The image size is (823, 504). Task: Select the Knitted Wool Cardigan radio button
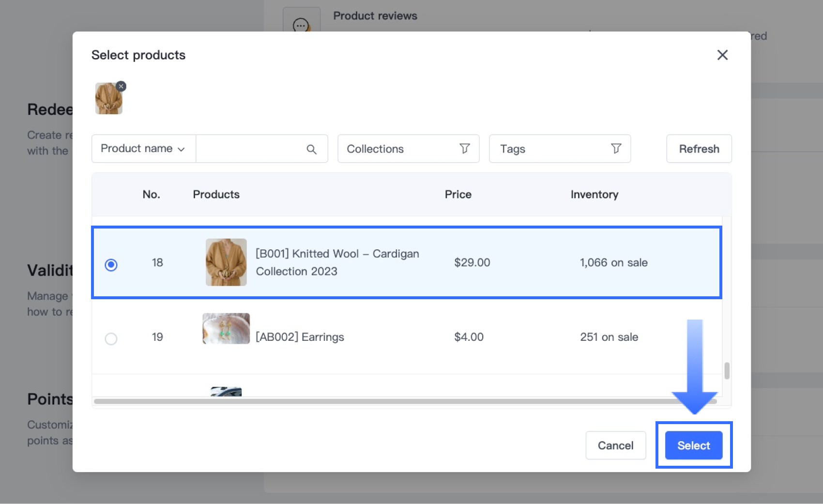tap(111, 265)
